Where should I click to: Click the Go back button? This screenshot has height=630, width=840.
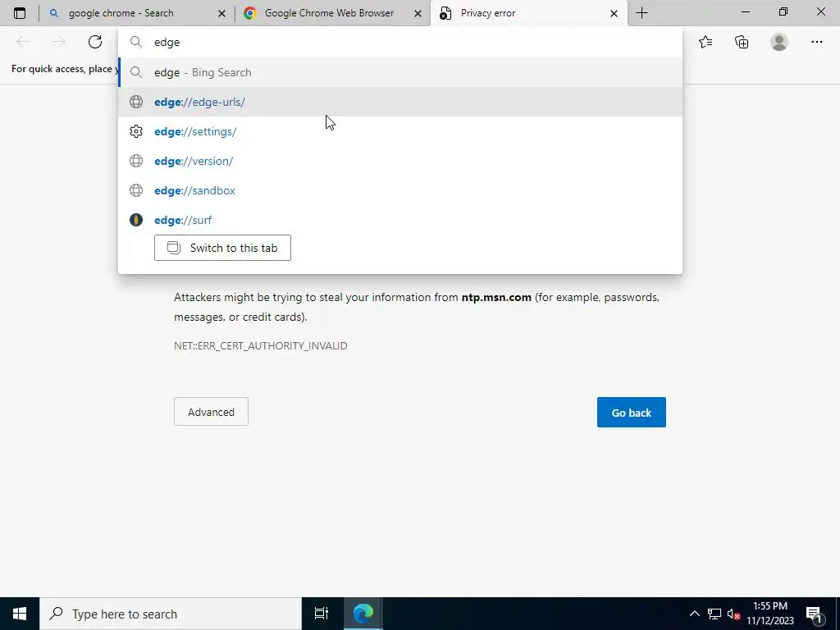pos(631,412)
